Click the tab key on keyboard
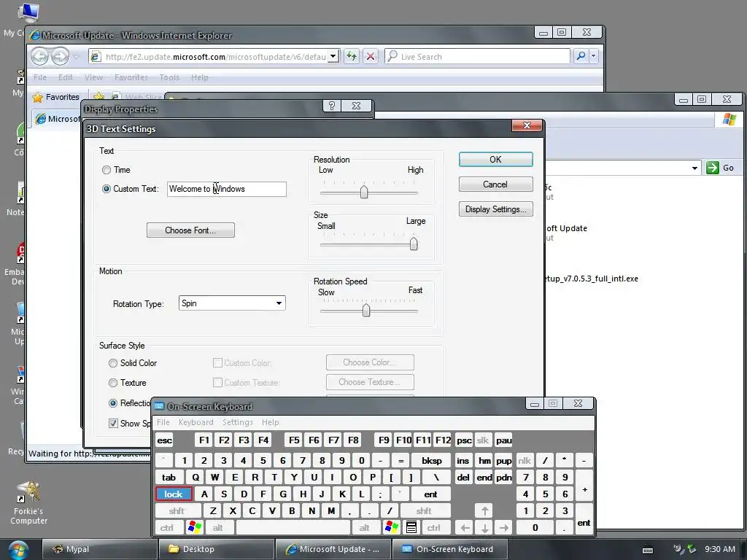 [x=169, y=477]
